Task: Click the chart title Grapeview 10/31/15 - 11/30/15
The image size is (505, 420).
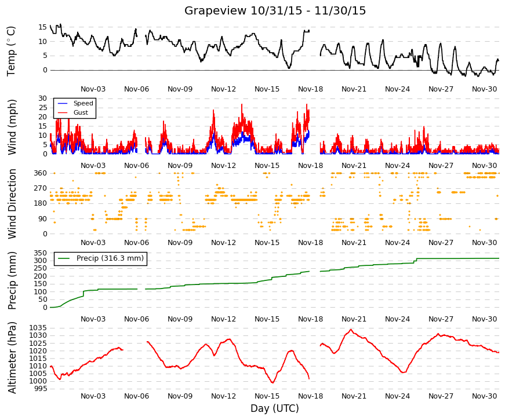Action: pyautogui.click(x=275, y=10)
